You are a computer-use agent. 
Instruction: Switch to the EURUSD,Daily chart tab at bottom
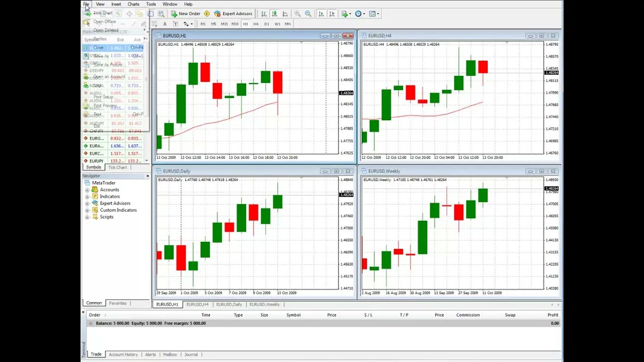pos(229,305)
